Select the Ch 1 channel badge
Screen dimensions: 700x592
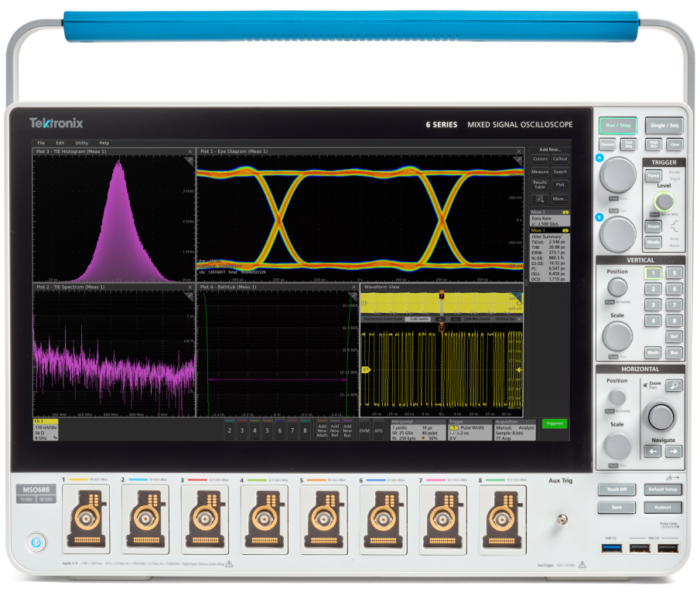(x=48, y=430)
